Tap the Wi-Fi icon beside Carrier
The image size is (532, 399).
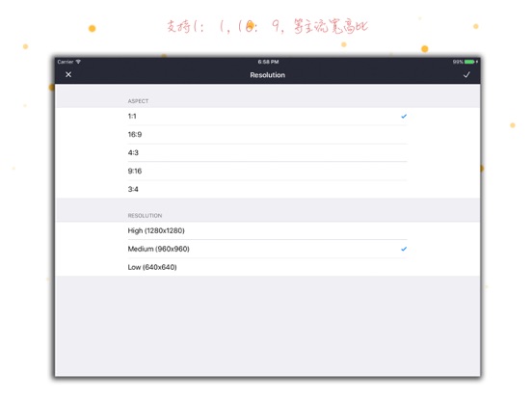(x=78, y=62)
